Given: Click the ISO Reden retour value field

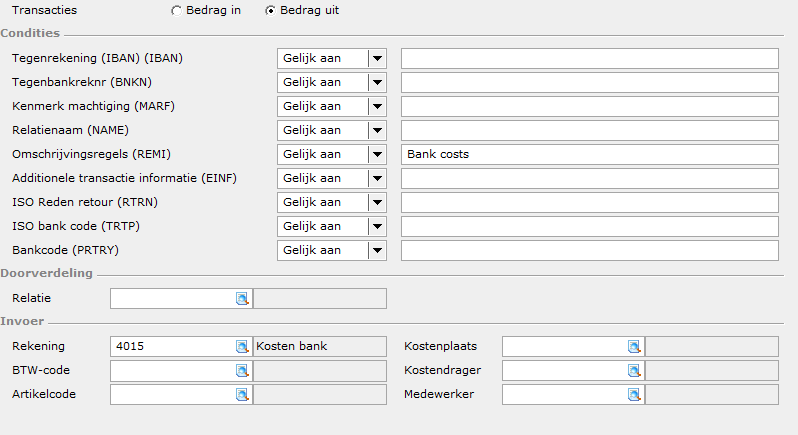Looking at the screenshot, I should tap(590, 202).
